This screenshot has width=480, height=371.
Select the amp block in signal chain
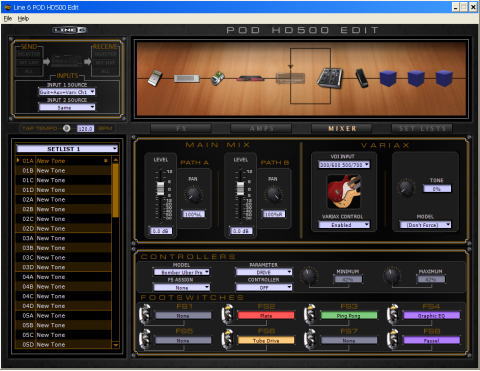point(290,79)
